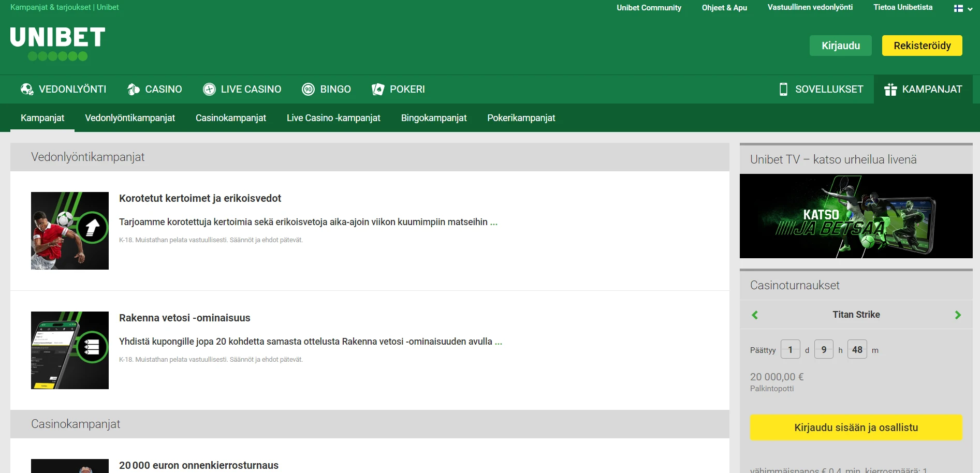Image resolution: width=980 pixels, height=473 pixels.
Task: Open the Vedonlyönti sports betting icon
Action: pos(27,90)
